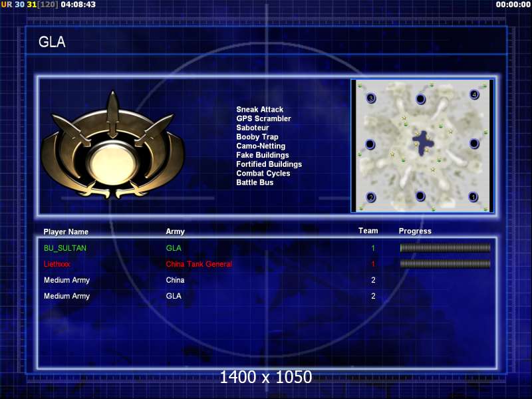Click the white GLA army in the last row
532x399 pixels.
[174, 296]
